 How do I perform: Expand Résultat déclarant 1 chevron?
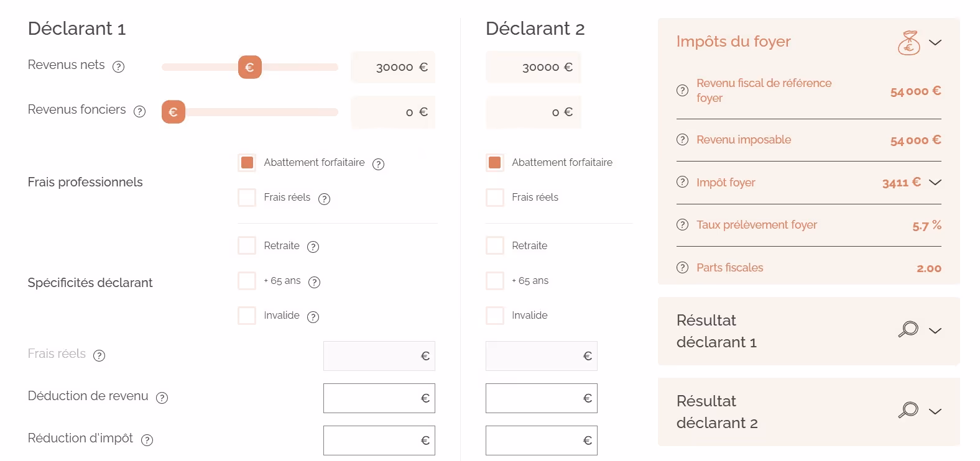coord(935,331)
